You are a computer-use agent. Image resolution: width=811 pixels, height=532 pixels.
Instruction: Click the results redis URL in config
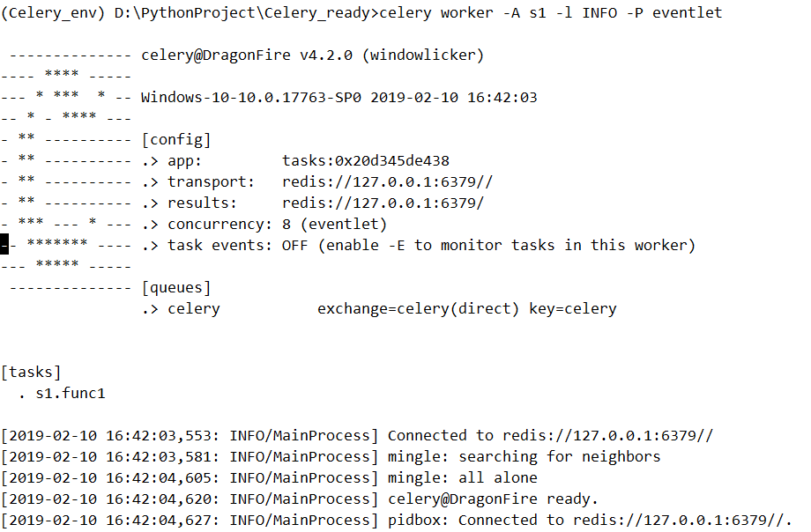383,203
